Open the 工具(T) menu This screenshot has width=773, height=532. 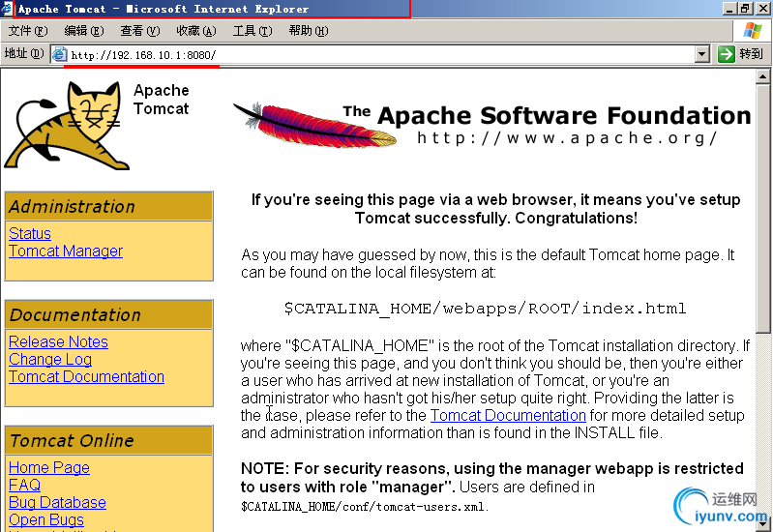(253, 31)
